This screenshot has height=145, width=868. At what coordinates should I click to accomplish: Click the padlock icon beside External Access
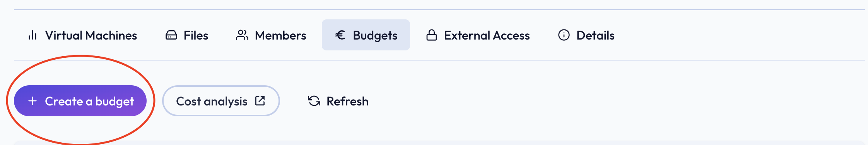pyautogui.click(x=432, y=35)
